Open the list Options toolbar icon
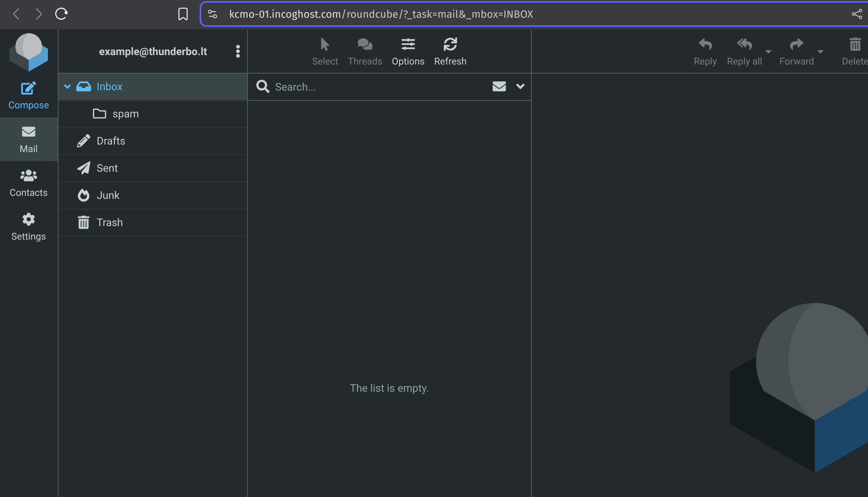This screenshot has width=868, height=497. click(408, 45)
